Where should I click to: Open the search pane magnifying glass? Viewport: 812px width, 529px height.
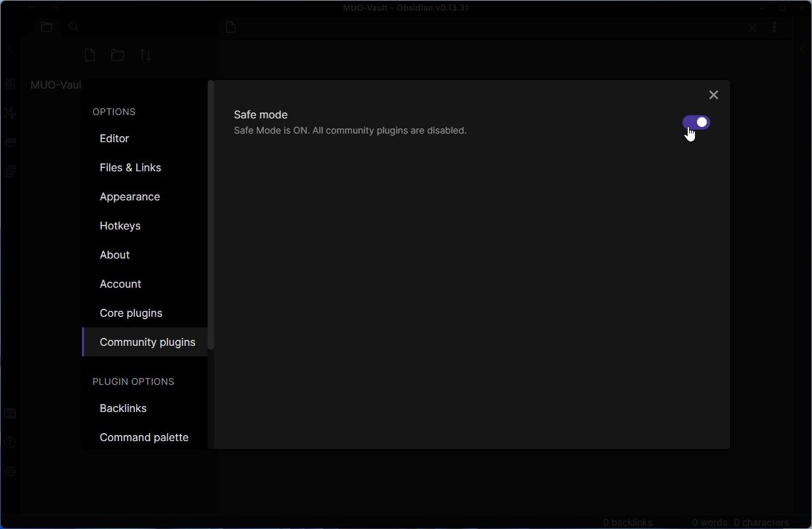[73, 26]
